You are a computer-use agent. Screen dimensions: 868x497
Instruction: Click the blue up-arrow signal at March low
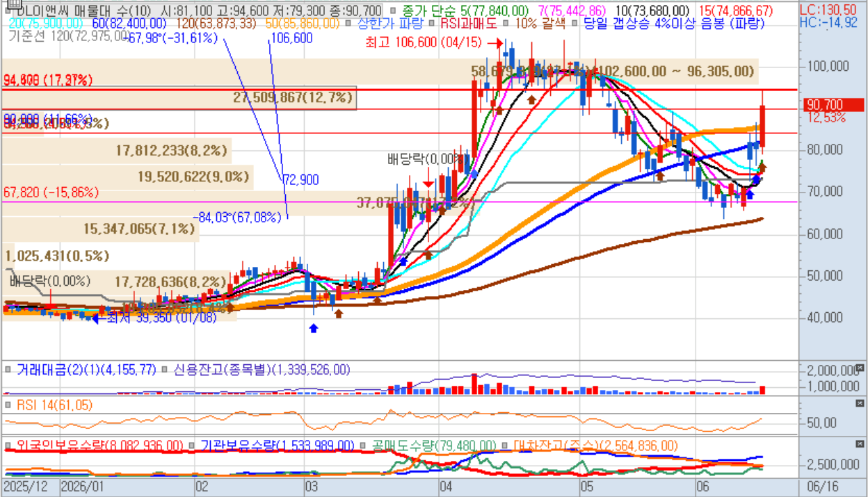(314, 327)
